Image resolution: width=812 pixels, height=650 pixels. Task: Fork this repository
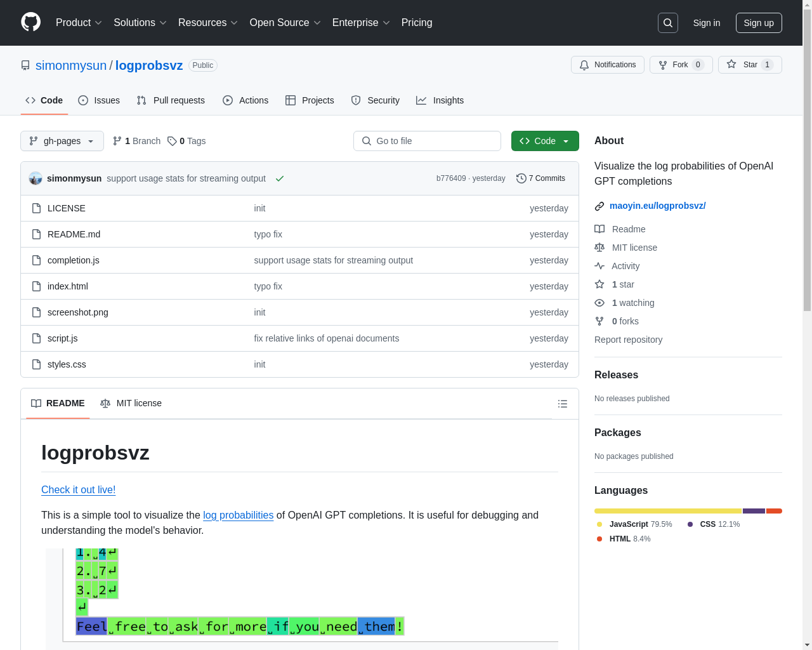tap(681, 65)
